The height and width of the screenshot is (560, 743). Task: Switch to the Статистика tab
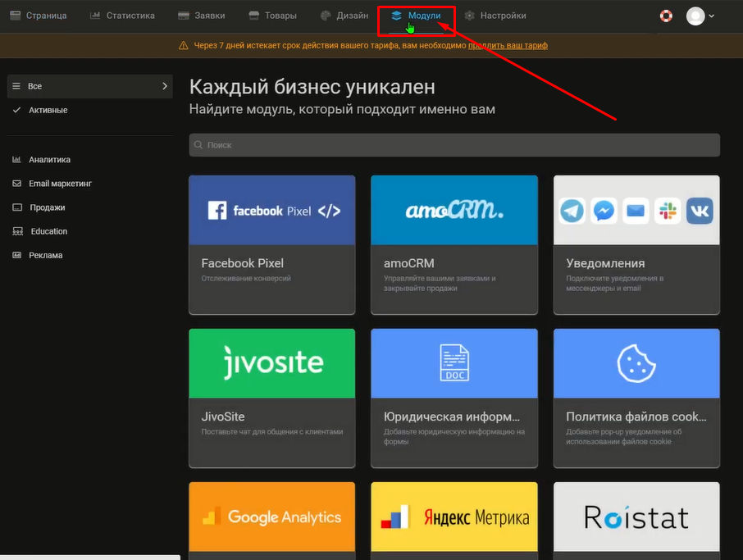pyautogui.click(x=121, y=16)
